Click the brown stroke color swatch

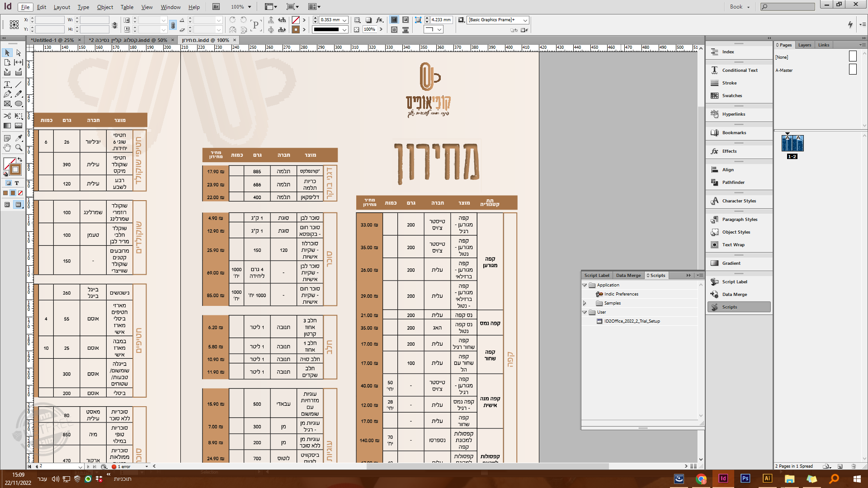pyautogui.click(x=296, y=30)
